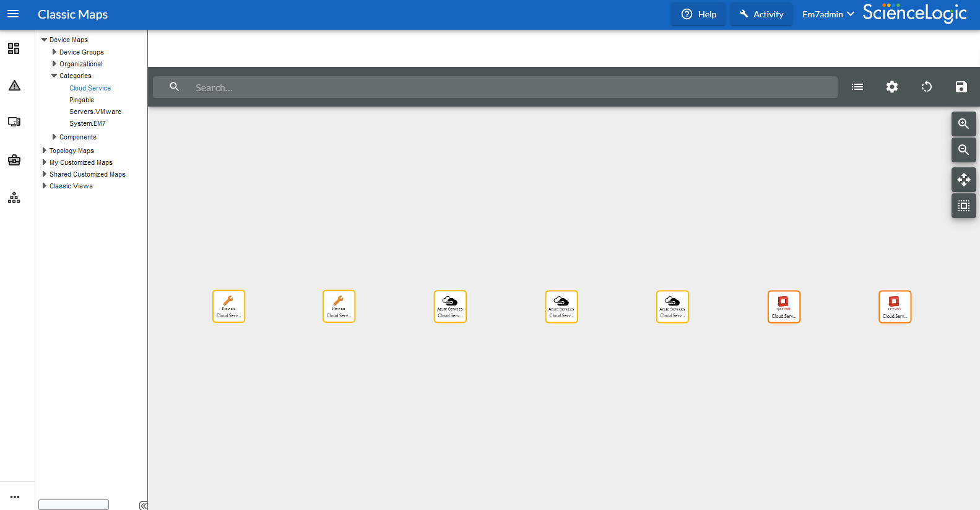The image size is (980, 510).
Task: Expand the Device Groups tree node
Action: coord(54,52)
